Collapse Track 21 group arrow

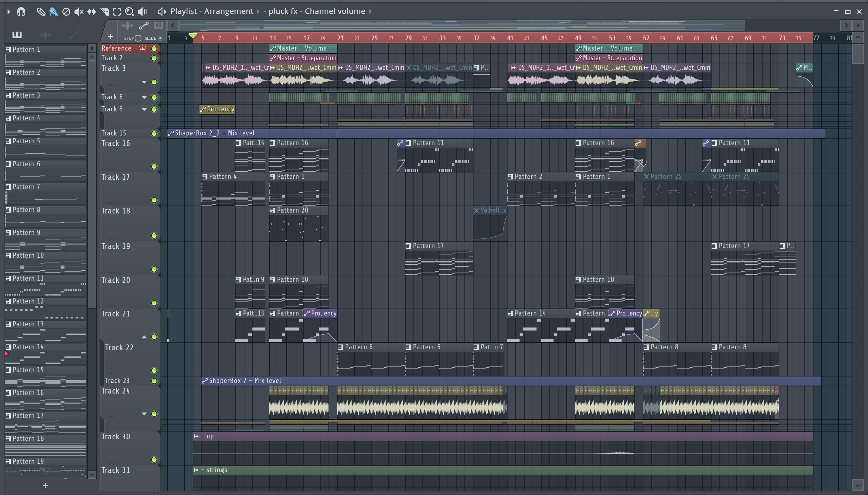tap(144, 337)
